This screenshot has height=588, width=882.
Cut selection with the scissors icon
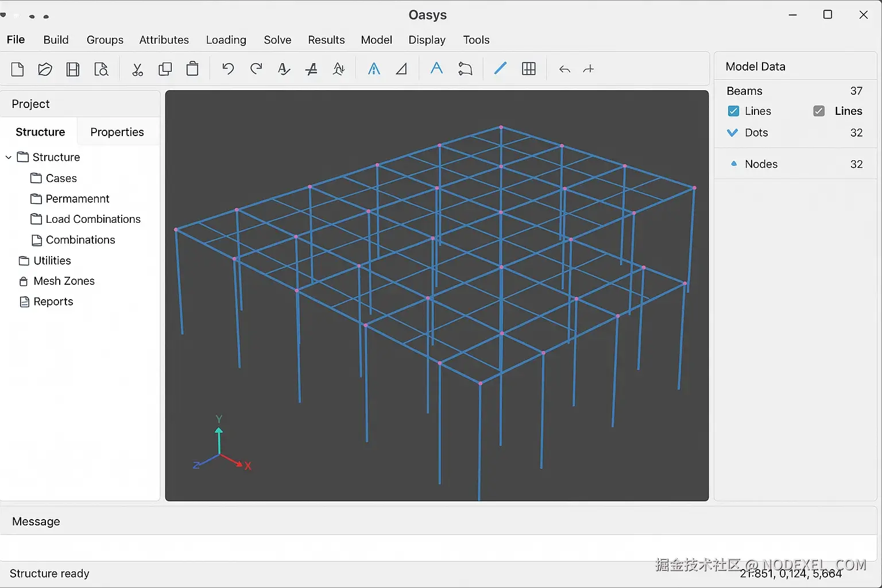click(137, 69)
